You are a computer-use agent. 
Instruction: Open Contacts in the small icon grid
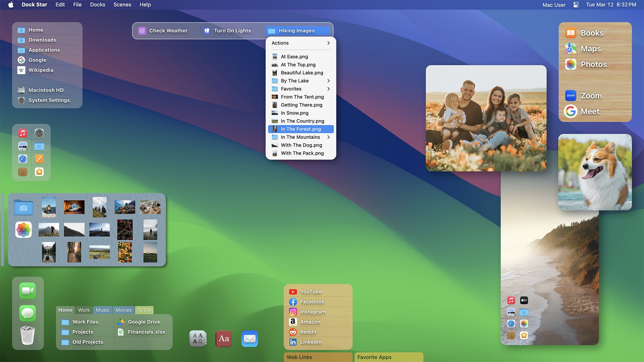23,172
